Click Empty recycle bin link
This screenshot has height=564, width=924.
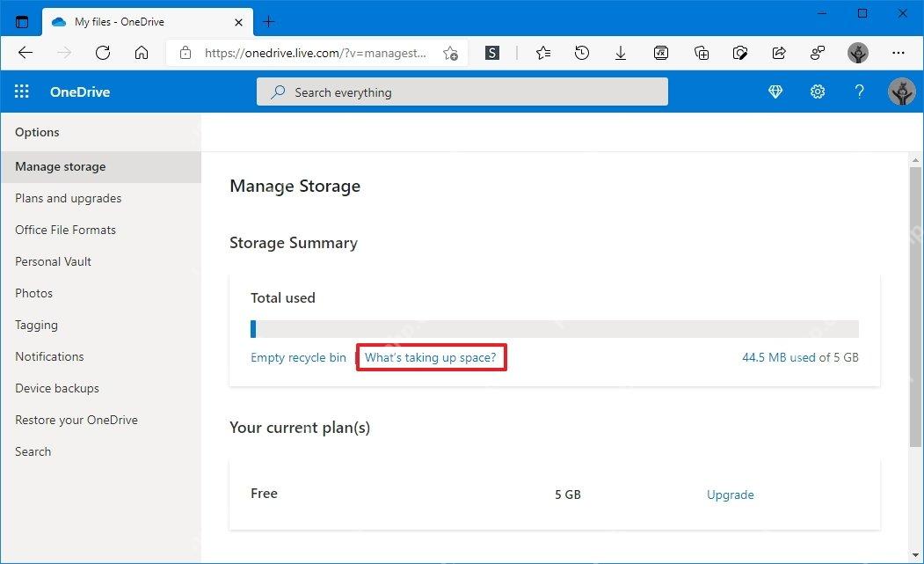(298, 357)
